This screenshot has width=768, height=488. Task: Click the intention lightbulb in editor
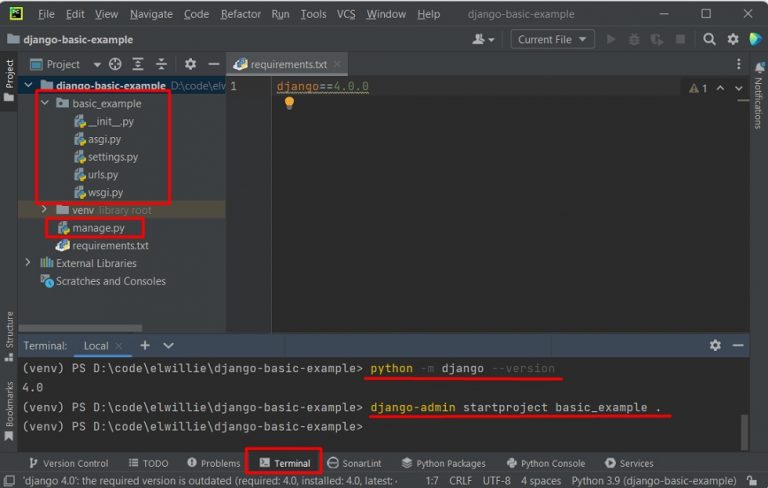[x=289, y=103]
